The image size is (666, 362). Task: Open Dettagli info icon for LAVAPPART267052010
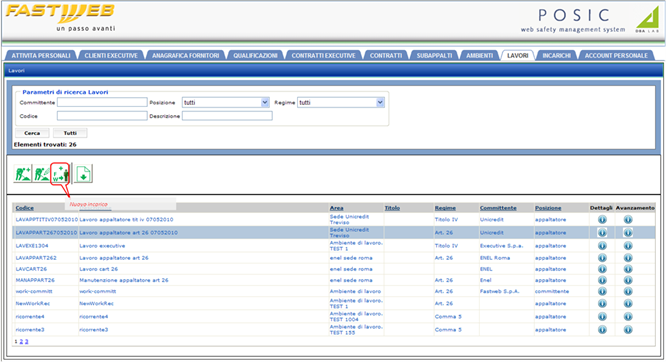tap(602, 233)
